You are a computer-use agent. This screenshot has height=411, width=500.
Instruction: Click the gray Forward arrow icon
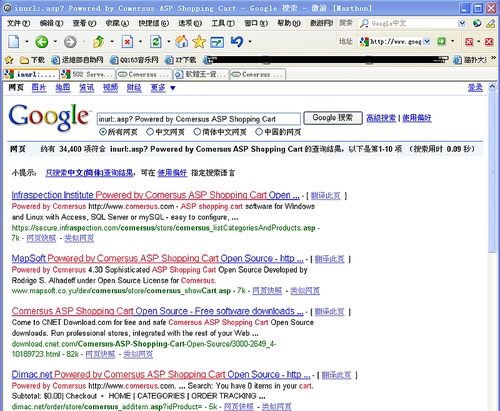(70, 42)
